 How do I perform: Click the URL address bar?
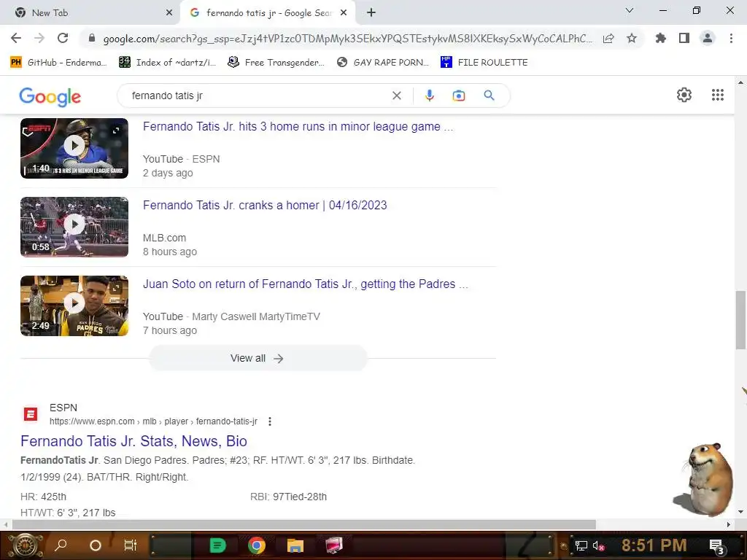pyautogui.click(x=347, y=39)
